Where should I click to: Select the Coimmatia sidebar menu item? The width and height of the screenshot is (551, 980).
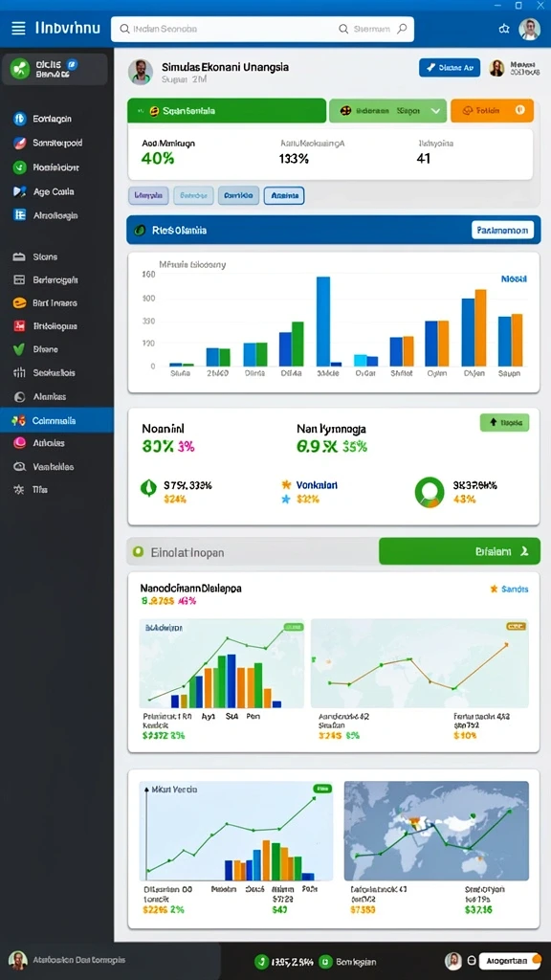click(56, 420)
